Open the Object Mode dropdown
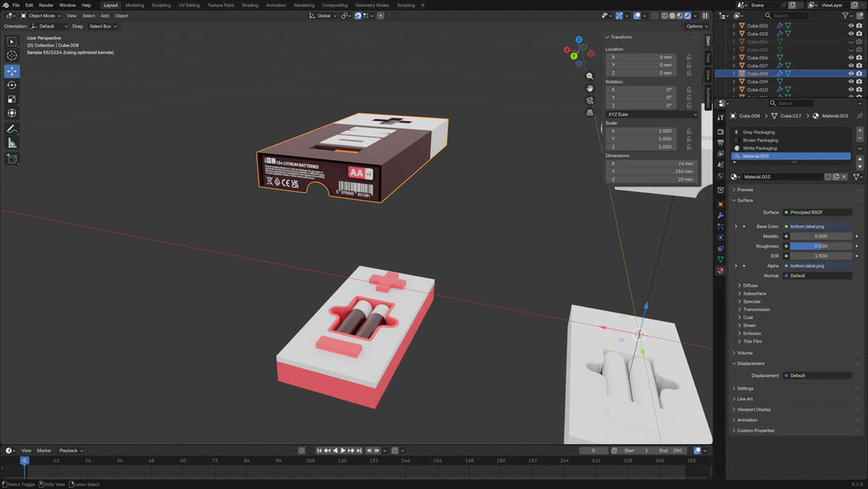Screen dimensions: 868x489 (41, 16)
